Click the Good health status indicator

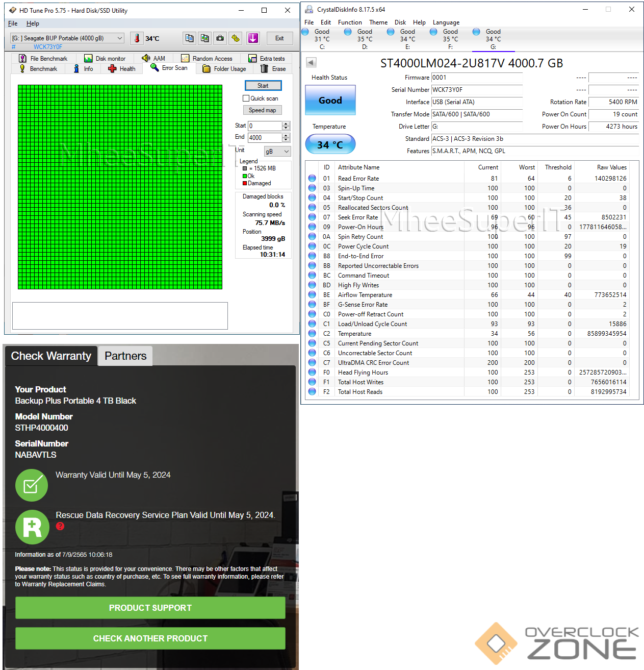(330, 100)
